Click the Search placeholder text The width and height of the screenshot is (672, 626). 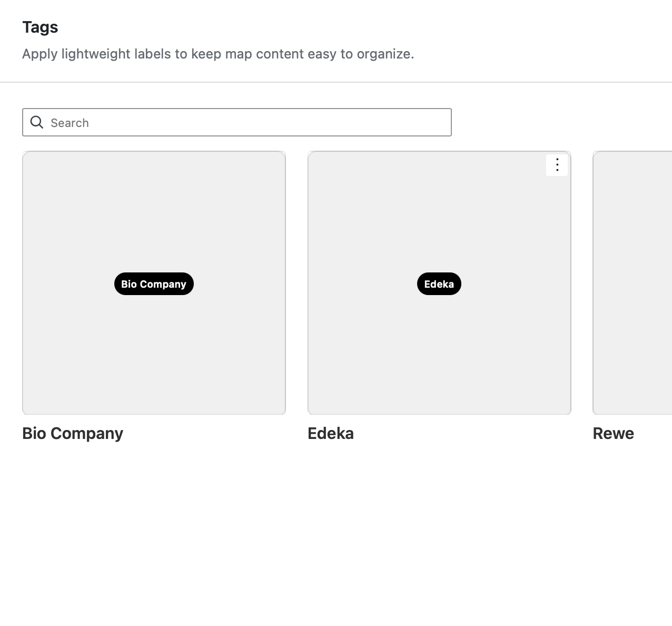pos(70,123)
